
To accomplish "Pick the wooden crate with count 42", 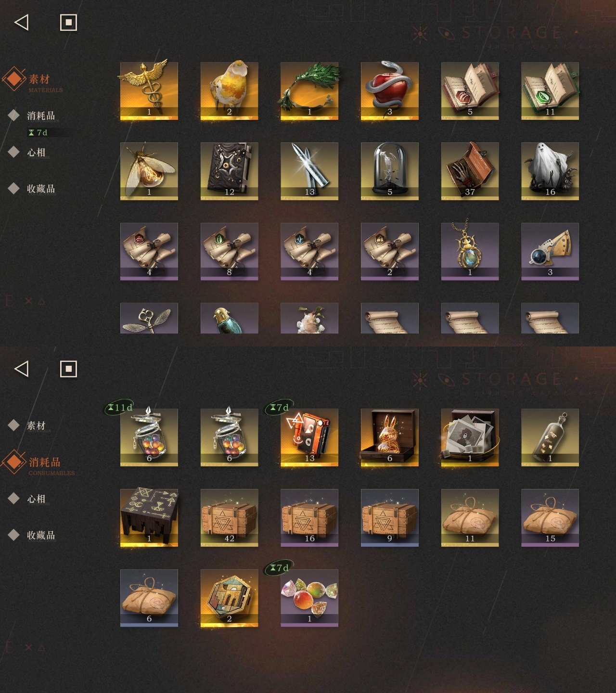I will pyautogui.click(x=229, y=518).
